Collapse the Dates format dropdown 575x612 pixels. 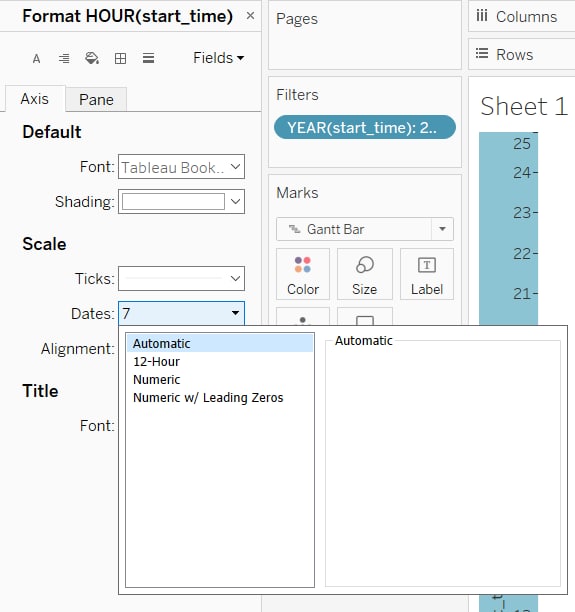[x=182, y=313]
